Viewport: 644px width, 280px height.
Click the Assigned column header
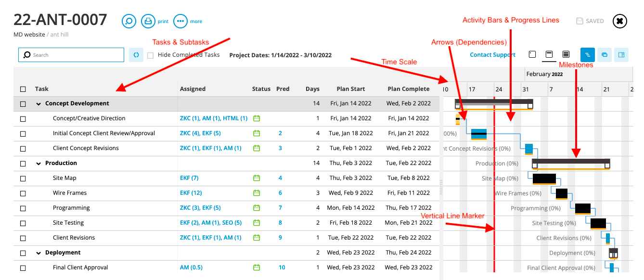(193, 89)
